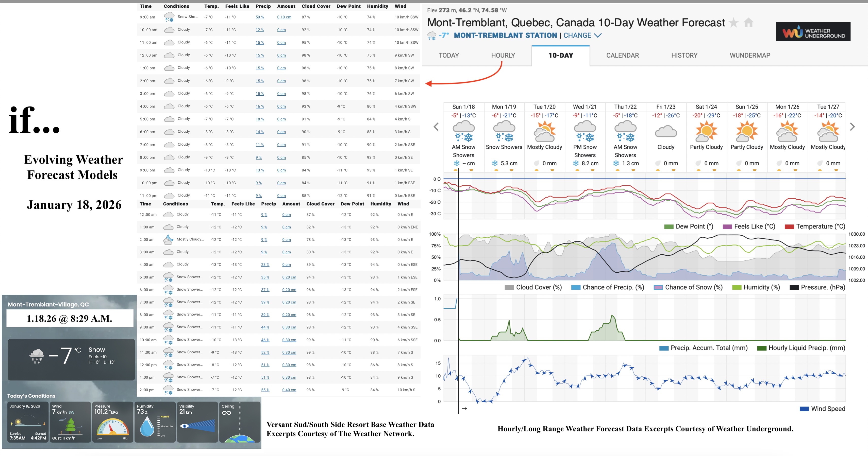This screenshot has height=456, width=868.
Task: Click the visibility eye icon in Today's Conditions
Action: 185,426
